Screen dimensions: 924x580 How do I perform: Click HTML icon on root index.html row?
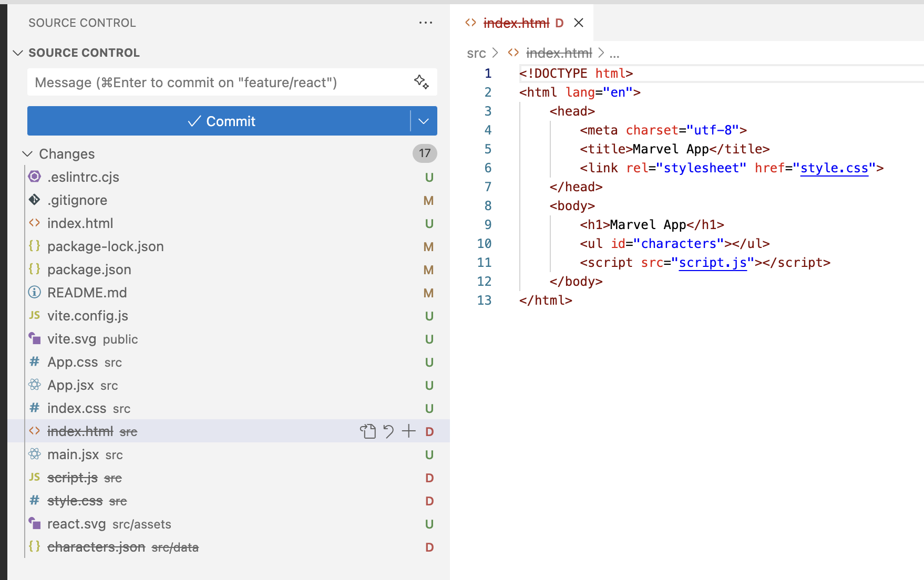35,223
